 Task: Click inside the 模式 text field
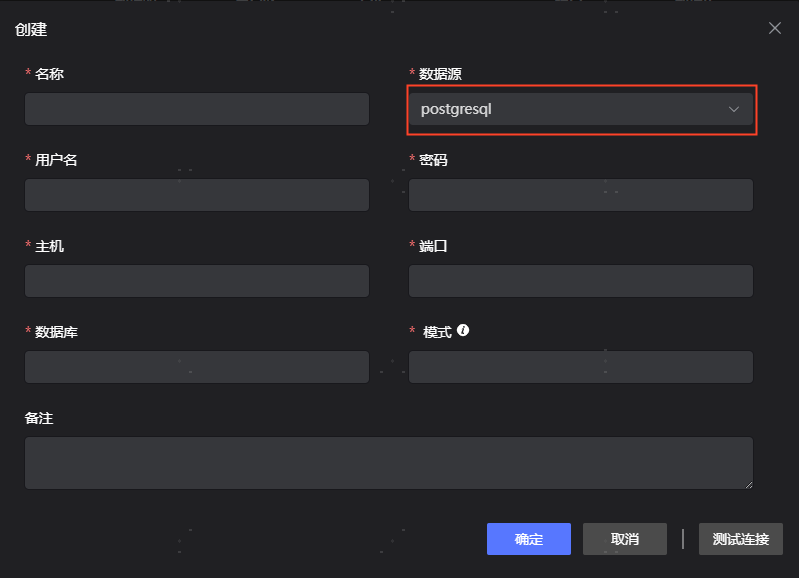[580, 367]
